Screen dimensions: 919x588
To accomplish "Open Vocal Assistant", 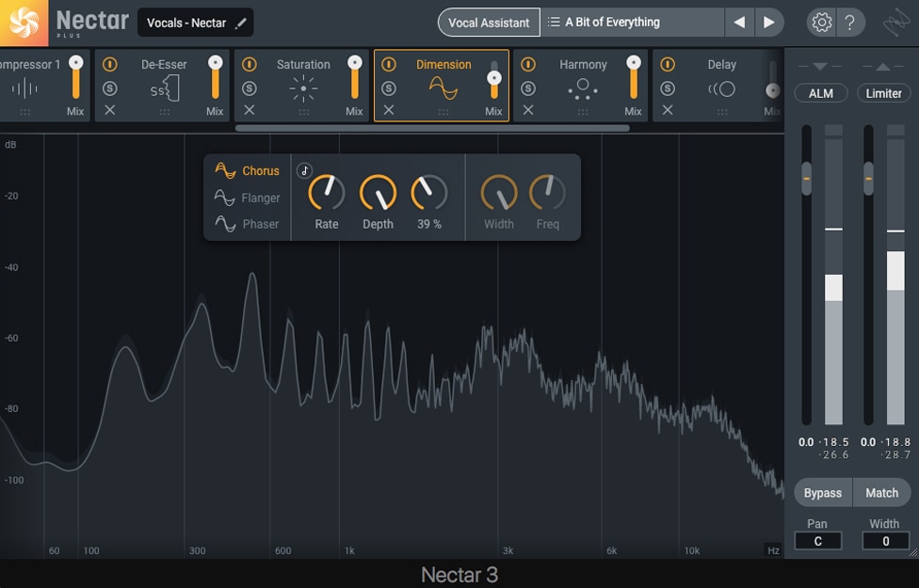I will pyautogui.click(x=489, y=23).
